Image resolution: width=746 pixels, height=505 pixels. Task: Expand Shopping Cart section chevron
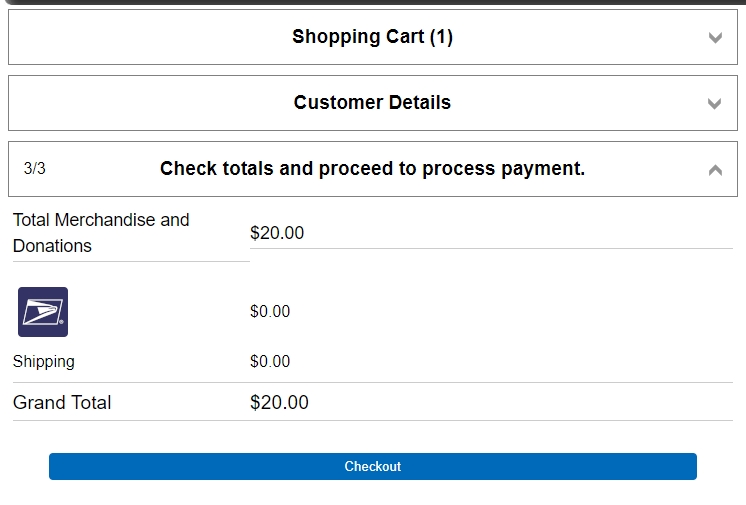pyautogui.click(x=715, y=38)
